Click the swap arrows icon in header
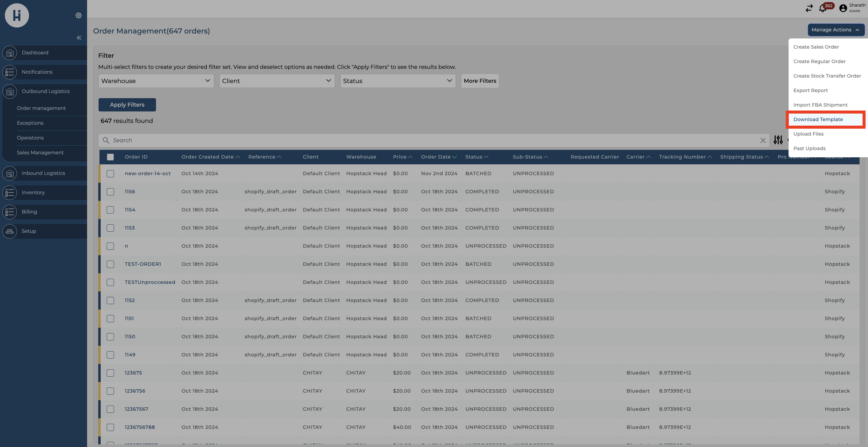The image size is (868, 447). pos(809,8)
